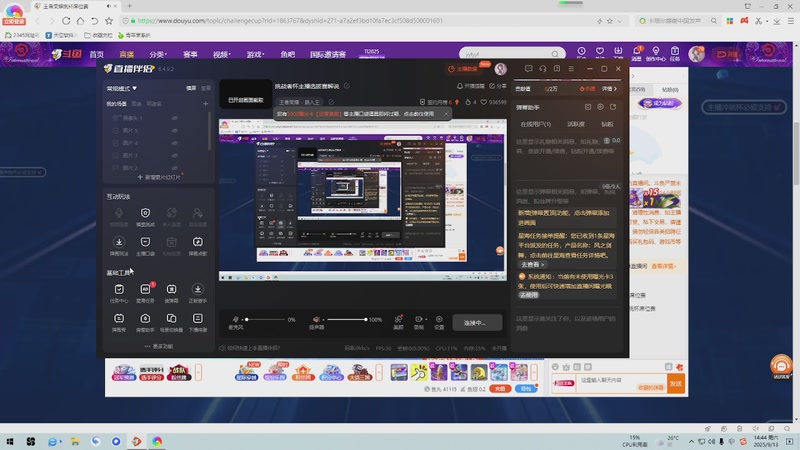Click 客服 headset floating icon on webpage
Viewport: 800px width, 450px height.
coord(781,365)
